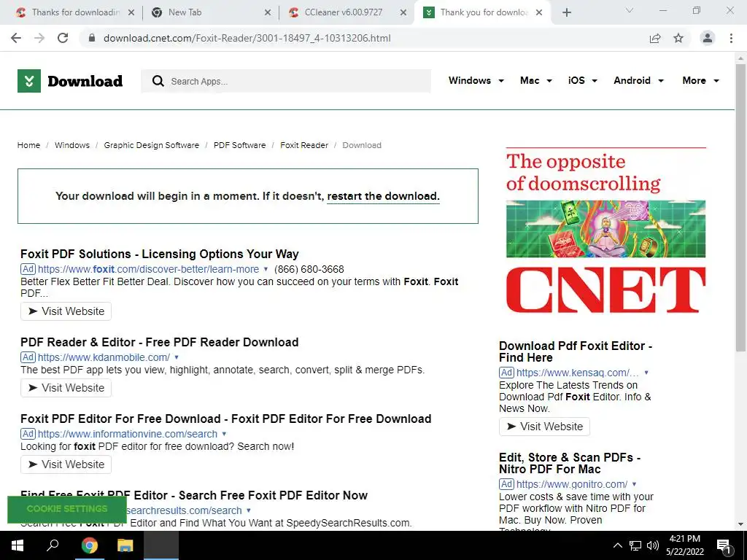Open Graphic Design Software breadcrumb
This screenshot has height=560, width=747.
(x=152, y=145)
